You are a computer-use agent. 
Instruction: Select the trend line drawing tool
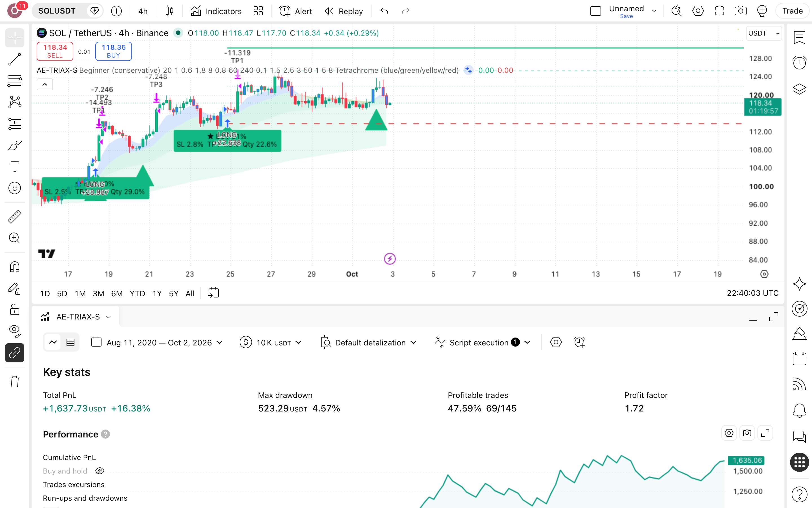point(14,59)
